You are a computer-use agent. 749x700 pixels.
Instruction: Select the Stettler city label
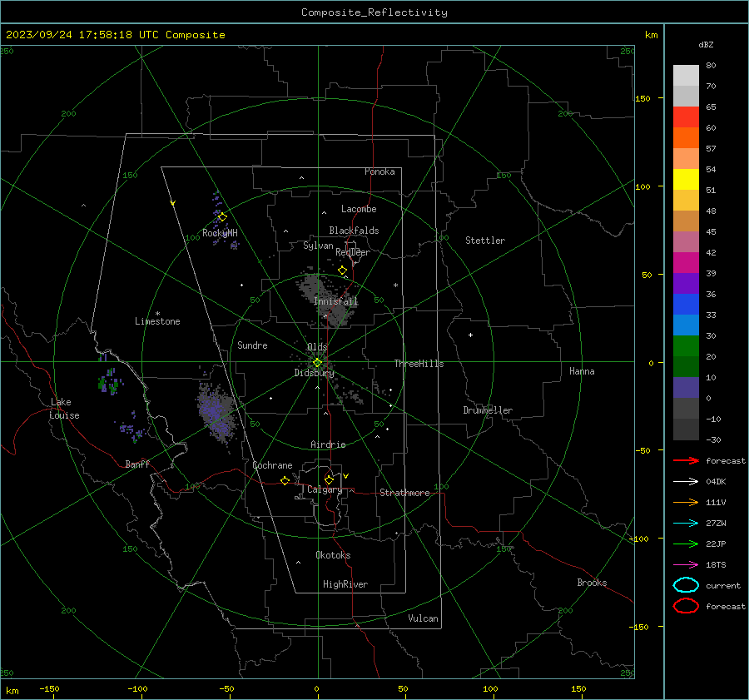485,241
